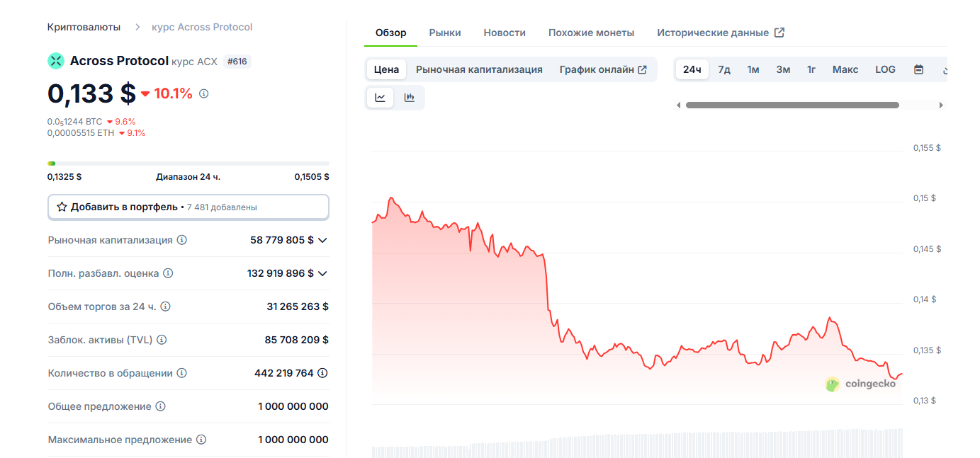
Task: Click the star icon in Добавить в портфель
Action: pos(60,207)
